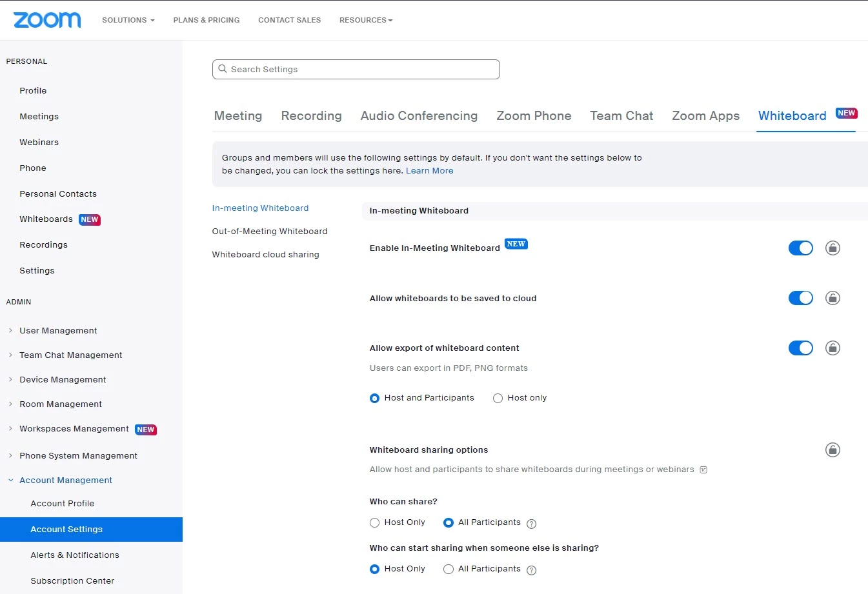Click NEW badge next to Workspaces Management
Image resolution: width=868 pixels, height=594 pixels.
coord(146,430)
